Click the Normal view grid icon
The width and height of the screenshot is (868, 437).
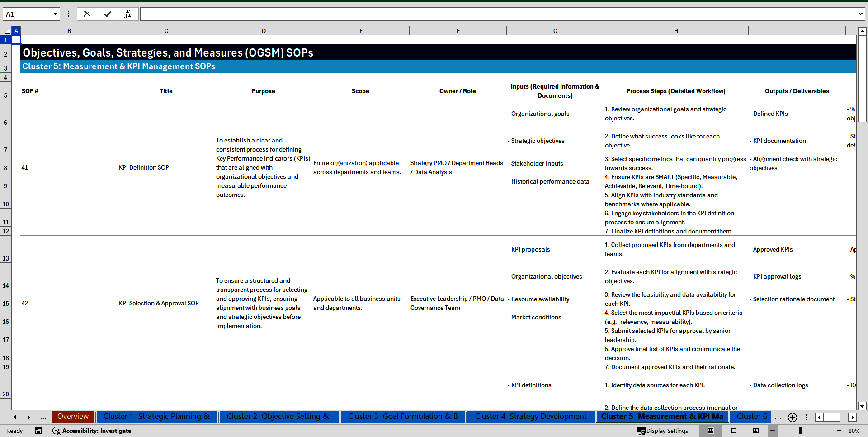click(710, 431)
